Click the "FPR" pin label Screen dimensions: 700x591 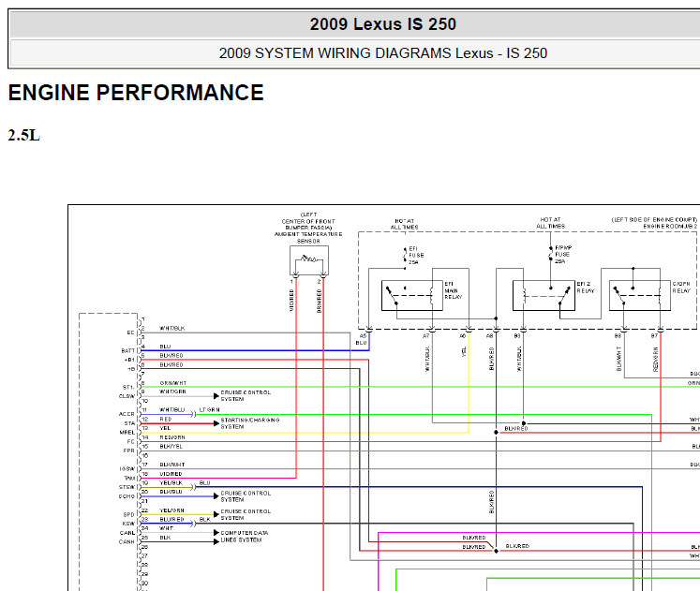pos(129,451)
